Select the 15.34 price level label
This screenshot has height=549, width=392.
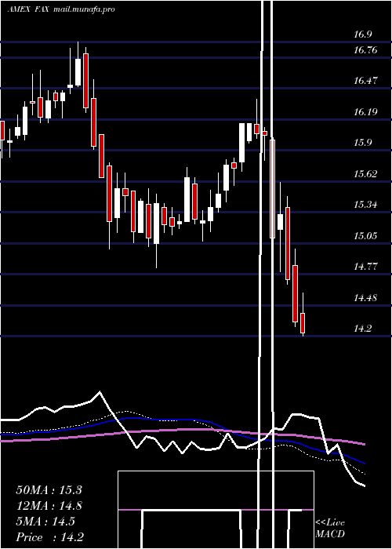(x=365, y=205)
